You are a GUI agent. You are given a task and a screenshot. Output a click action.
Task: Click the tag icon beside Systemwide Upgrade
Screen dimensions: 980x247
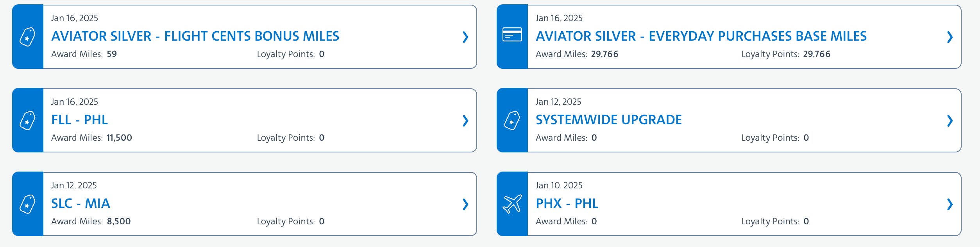[512, 120]
